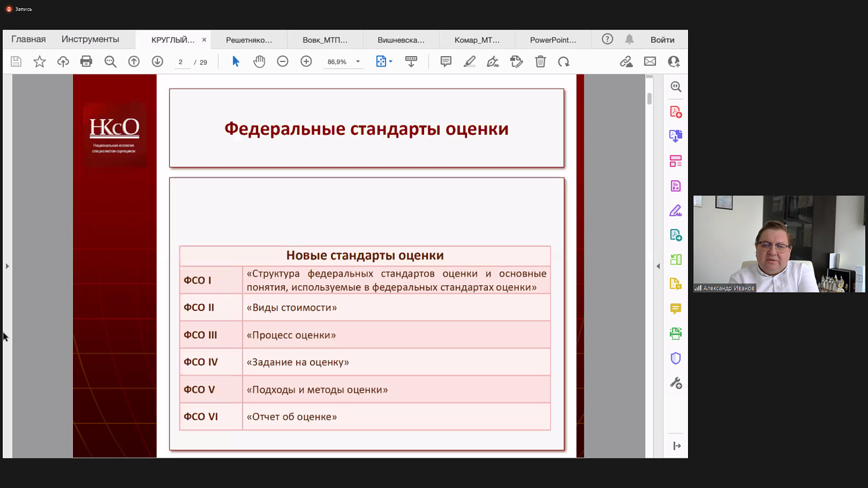This screenshot has width=868, height=488.
Task: Print the open document
Action: point(86,61)
